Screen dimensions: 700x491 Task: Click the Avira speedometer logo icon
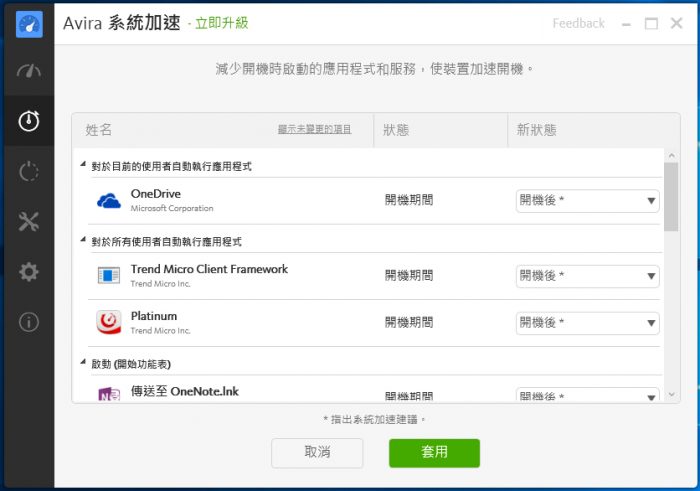pyautogui.click(x=29, y=24)
